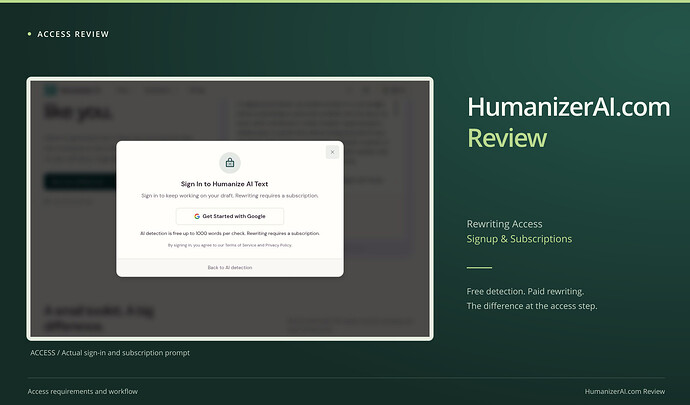Click the AI detection free 1000 words note
This screenshot has height=405, width=690.
[230, 233]
